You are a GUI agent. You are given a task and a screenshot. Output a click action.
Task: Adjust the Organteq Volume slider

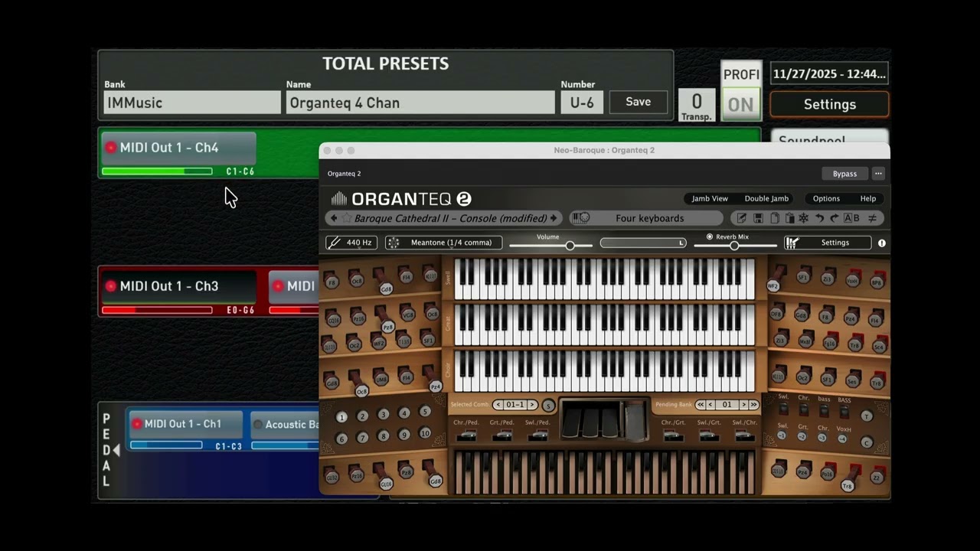click(550, 246)
